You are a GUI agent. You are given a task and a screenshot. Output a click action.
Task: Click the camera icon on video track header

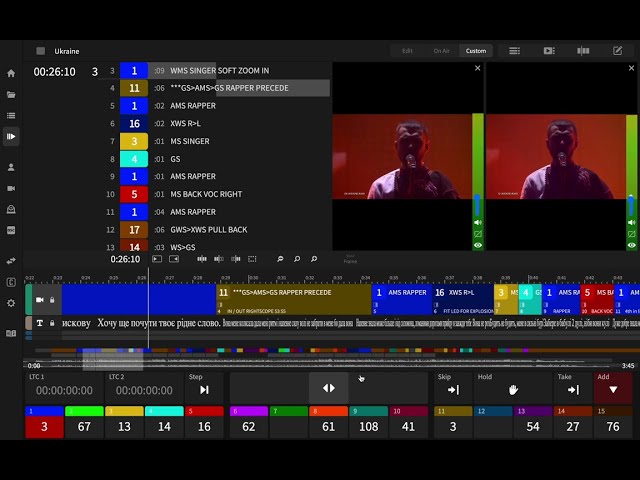point(40,300)
